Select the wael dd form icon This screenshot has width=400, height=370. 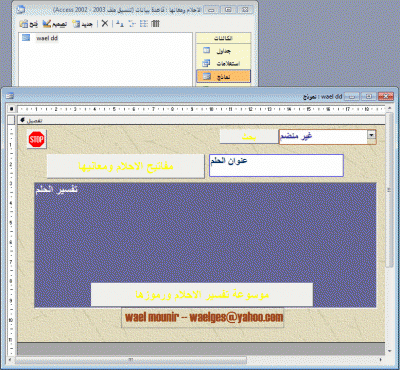26,38
